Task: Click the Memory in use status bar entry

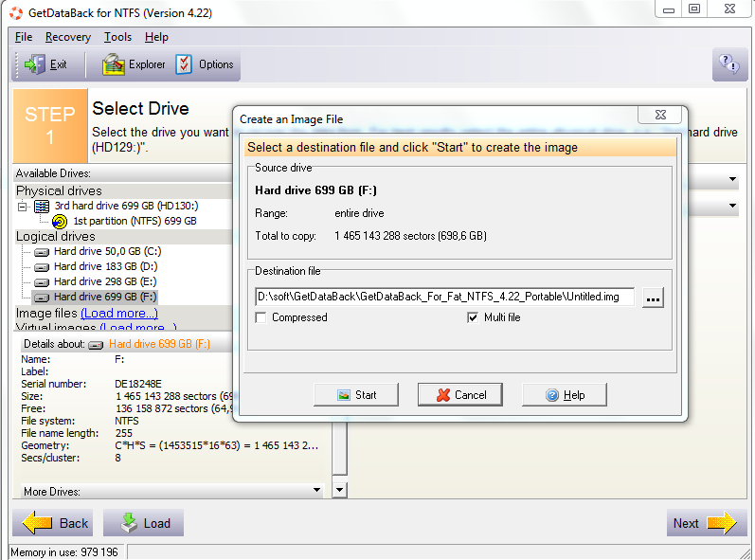Action: [64, 551]
